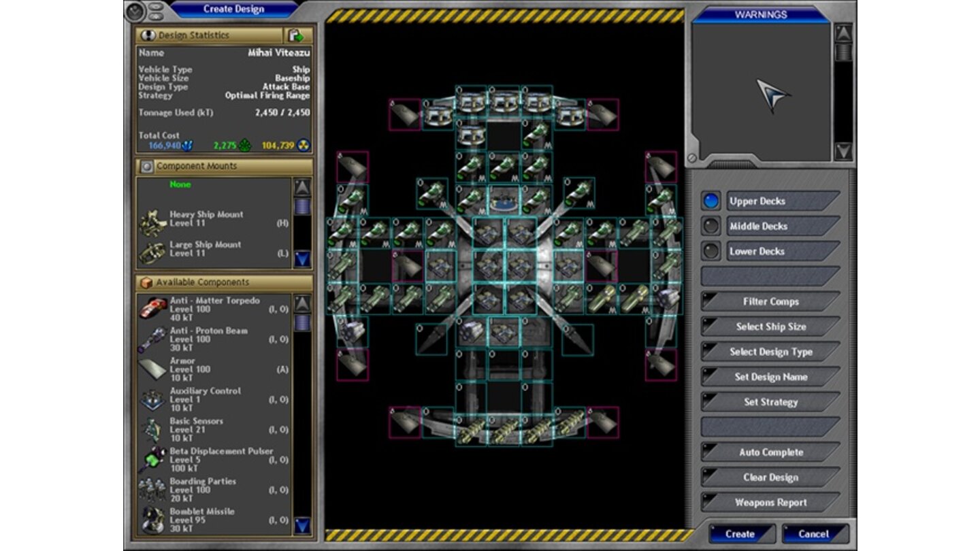Viewport: 980px width, 551px height.
Task: Click the Component Mounts scrollbar thumb
Action: 302,207
